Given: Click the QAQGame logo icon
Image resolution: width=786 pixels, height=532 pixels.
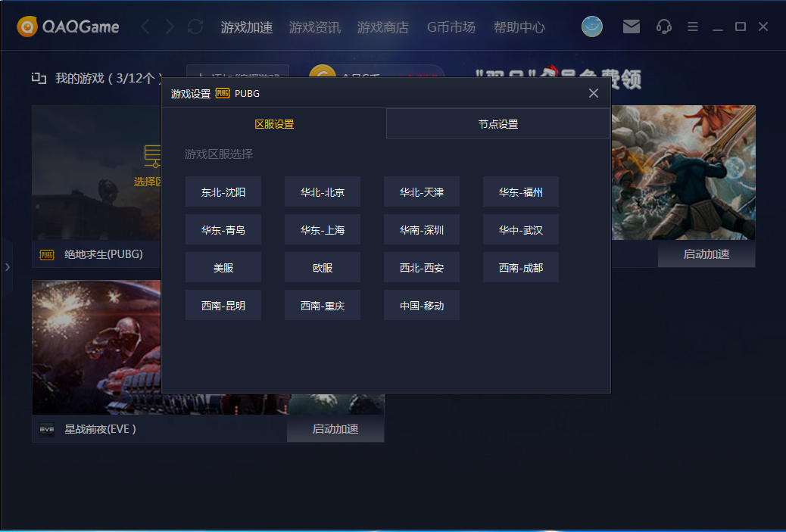Looking at the screenshot, I should click(27, 27).
